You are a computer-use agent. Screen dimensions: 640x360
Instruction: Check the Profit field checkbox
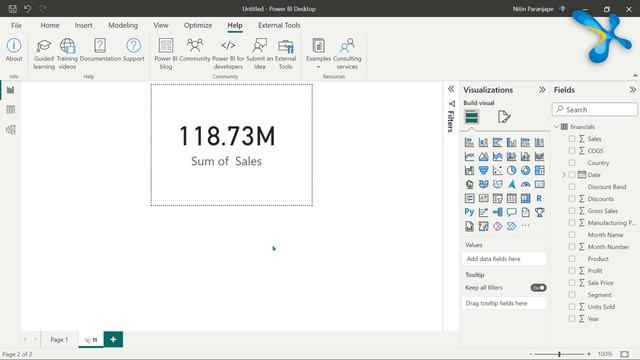(572, 271)
